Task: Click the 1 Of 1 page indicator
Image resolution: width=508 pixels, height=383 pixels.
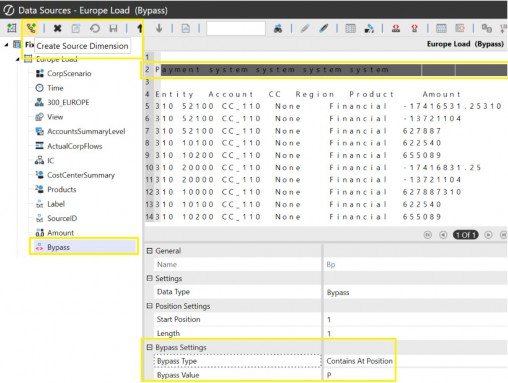Action: pos(466,235)
